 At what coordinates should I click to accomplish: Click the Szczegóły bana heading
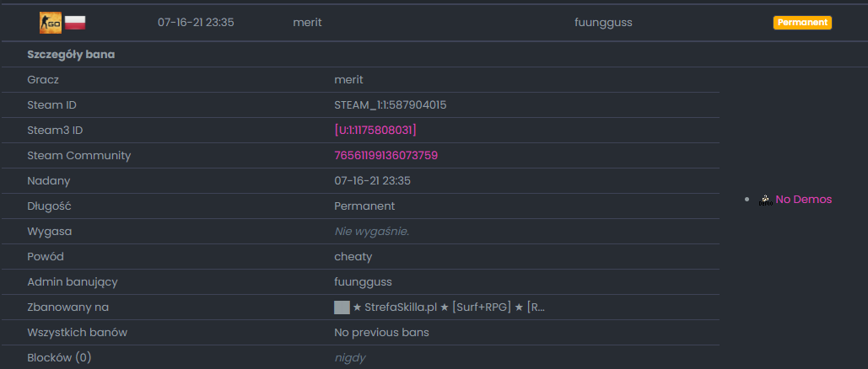(71, 55)
